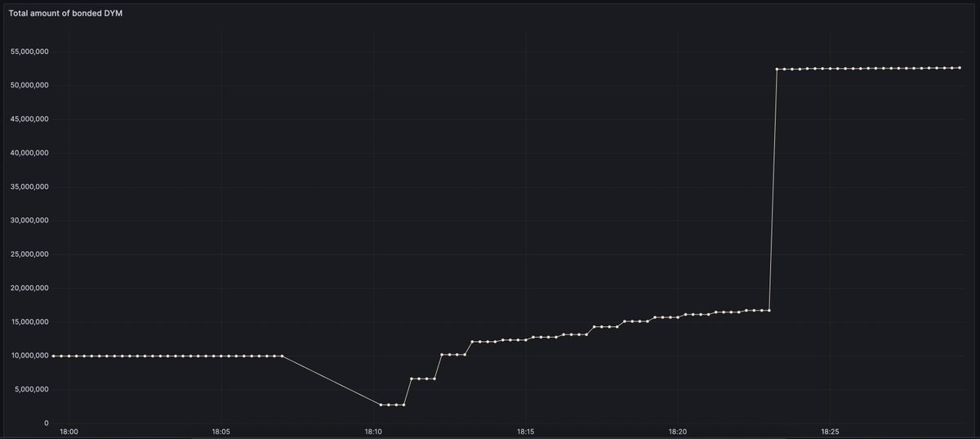980x439 pixels.
Task: Click the 18:00 time axis label
Action: pos(69,432)
